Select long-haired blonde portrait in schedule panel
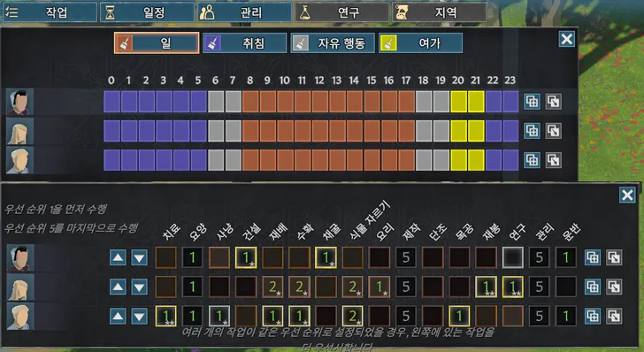 [x=19, y=132]
